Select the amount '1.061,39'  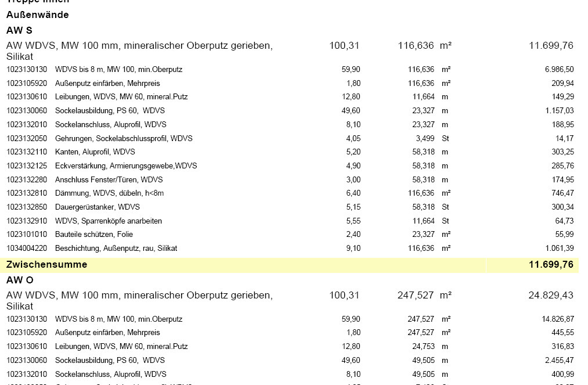click(559, 249)
